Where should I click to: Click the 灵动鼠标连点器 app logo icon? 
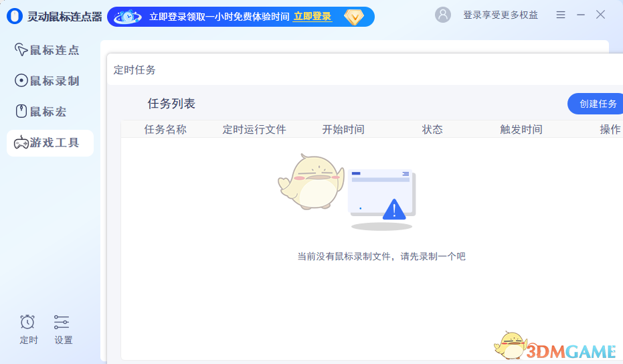15,16
